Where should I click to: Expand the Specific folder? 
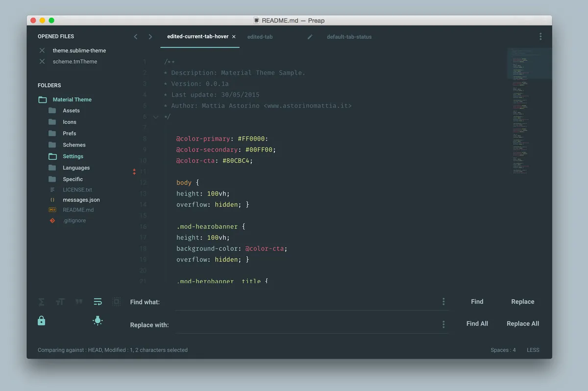pyautogui.click(x=52, y=179)
